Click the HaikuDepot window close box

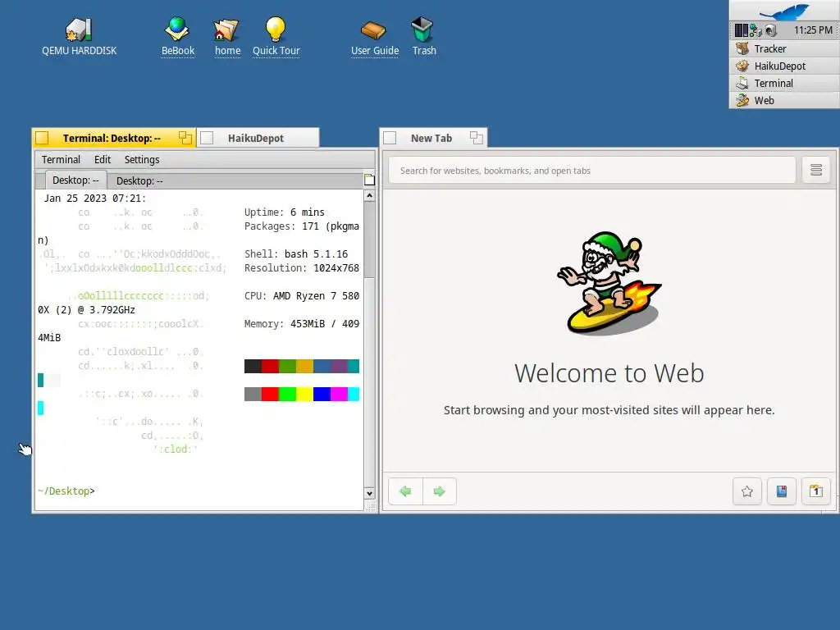(x=207, y=138)
